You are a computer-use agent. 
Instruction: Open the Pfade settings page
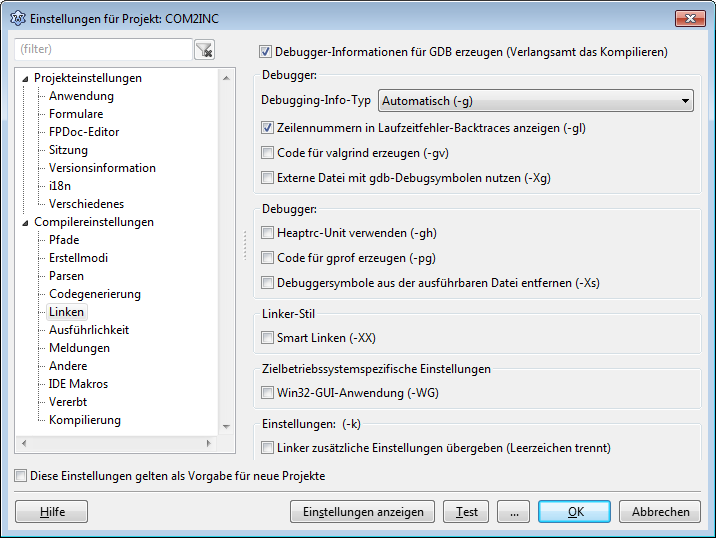[64, 240]
